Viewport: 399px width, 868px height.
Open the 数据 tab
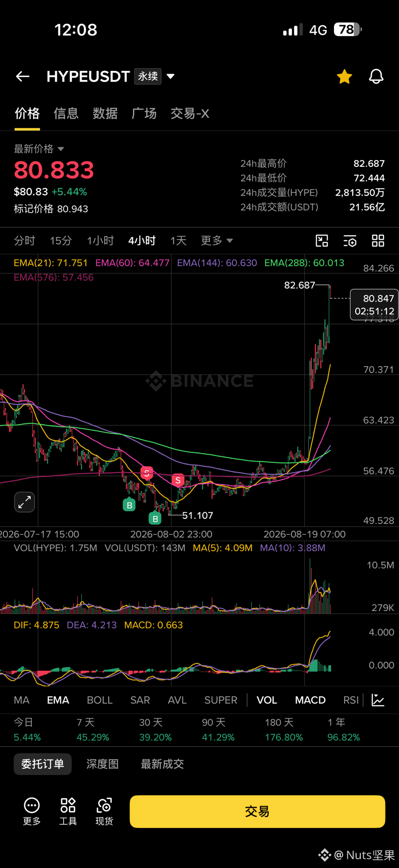pos(105,113)
